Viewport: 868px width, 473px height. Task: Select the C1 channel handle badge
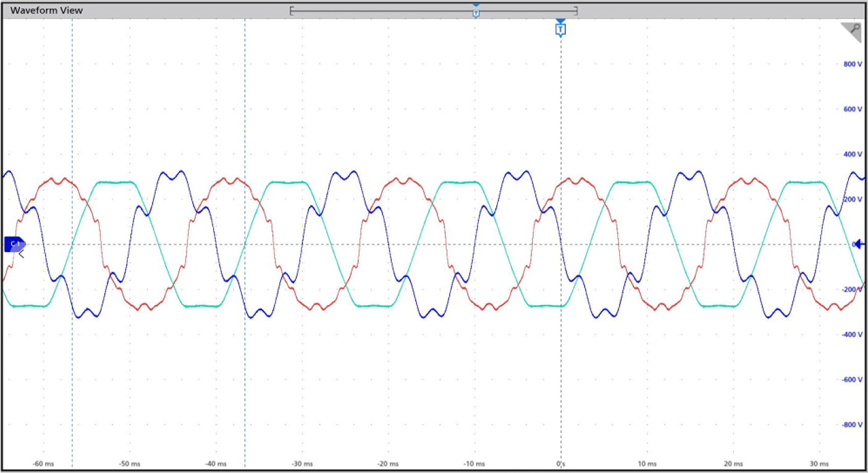14,244
